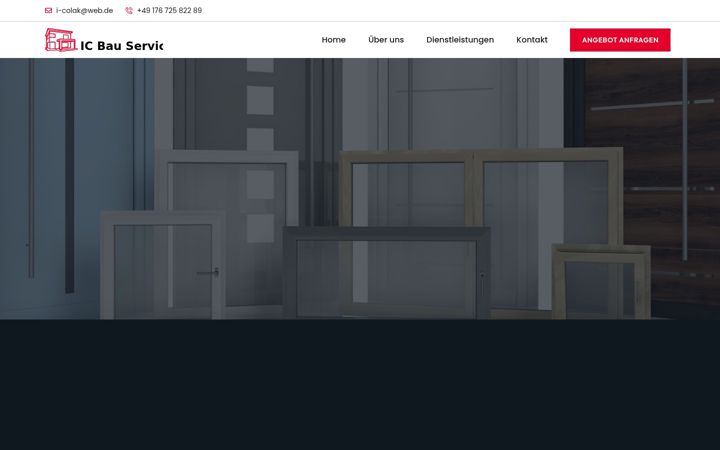
Task: Click the windows and doors hero image
Action: click(x=360, y=189)
